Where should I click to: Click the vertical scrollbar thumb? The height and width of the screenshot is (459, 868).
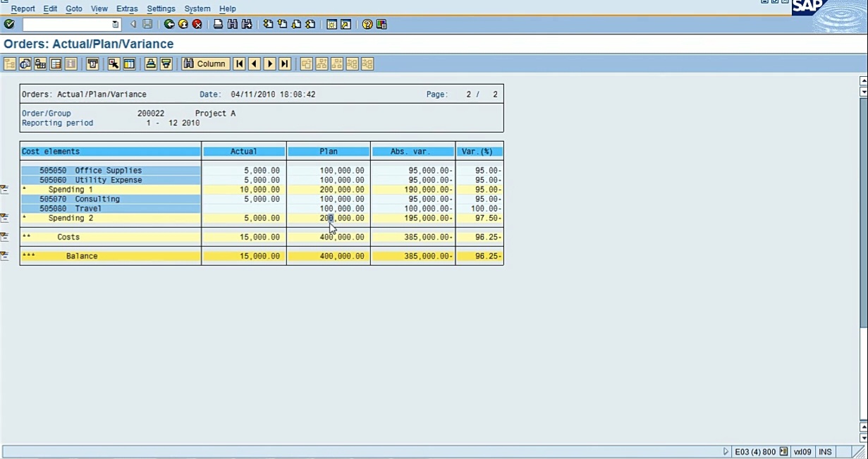tap(864, 212)
